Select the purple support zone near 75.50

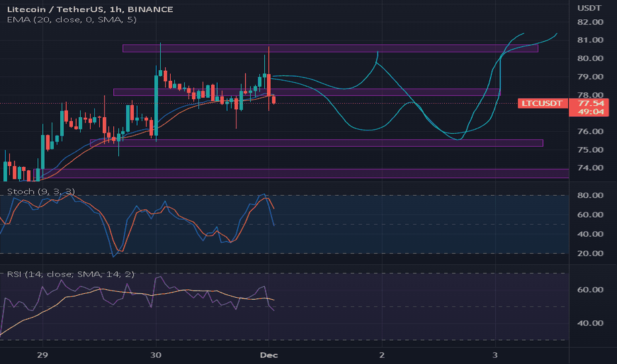point(316,143)
